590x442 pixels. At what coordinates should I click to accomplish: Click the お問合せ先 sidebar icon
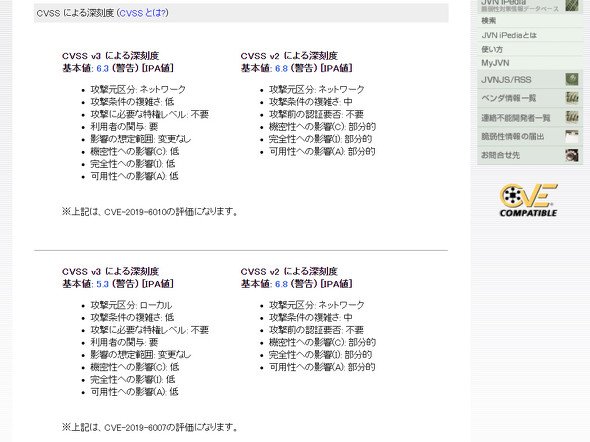click(572, 155)
